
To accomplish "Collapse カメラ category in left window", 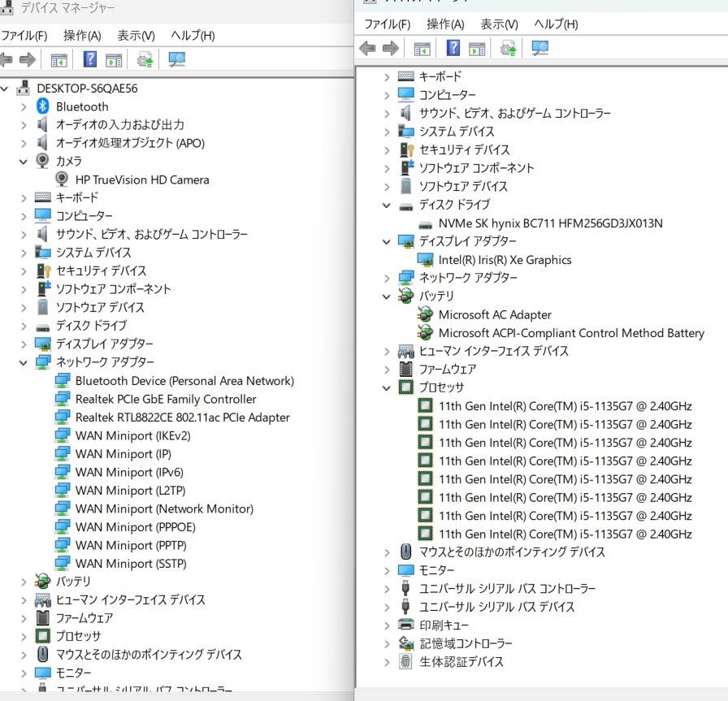I will pos(24,162).
